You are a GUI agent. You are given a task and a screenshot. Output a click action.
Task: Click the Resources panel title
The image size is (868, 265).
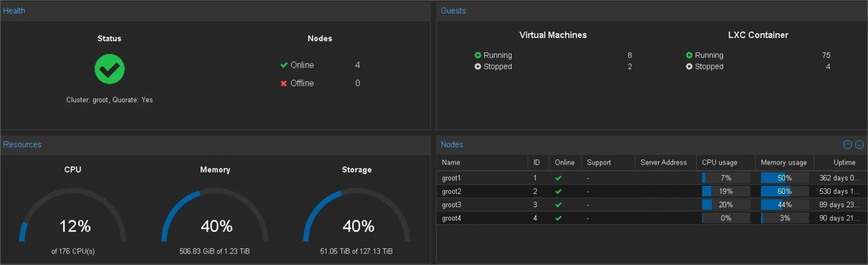click(x=22, y=145)
